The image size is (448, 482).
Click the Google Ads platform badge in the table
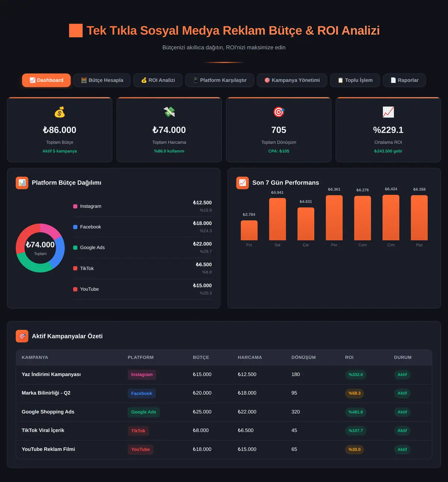[144, 412]
